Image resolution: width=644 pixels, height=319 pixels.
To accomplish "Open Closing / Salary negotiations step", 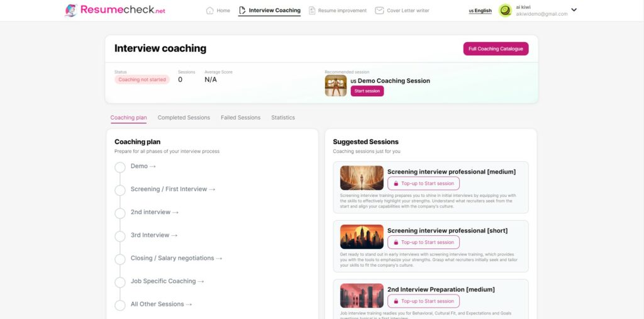I will pos(177,258).
